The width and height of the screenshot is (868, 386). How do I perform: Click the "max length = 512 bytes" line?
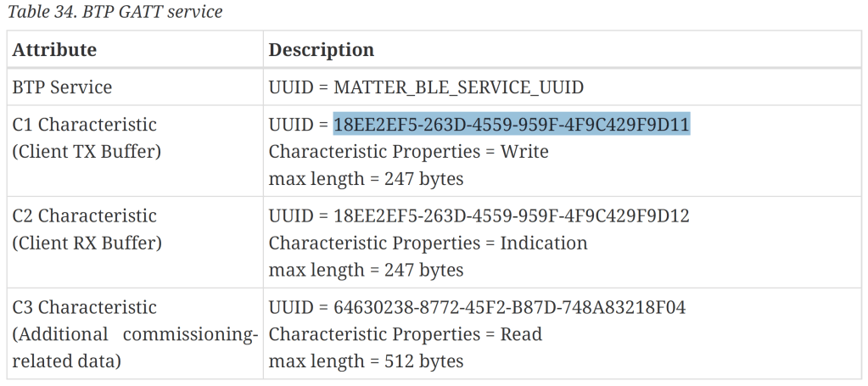[x=366, y=362]
